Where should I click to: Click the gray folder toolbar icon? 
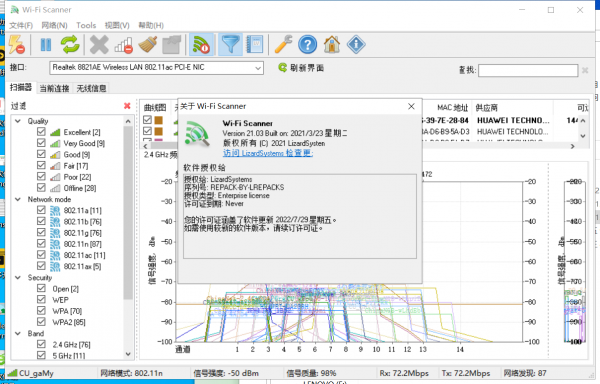pos(171,45)
